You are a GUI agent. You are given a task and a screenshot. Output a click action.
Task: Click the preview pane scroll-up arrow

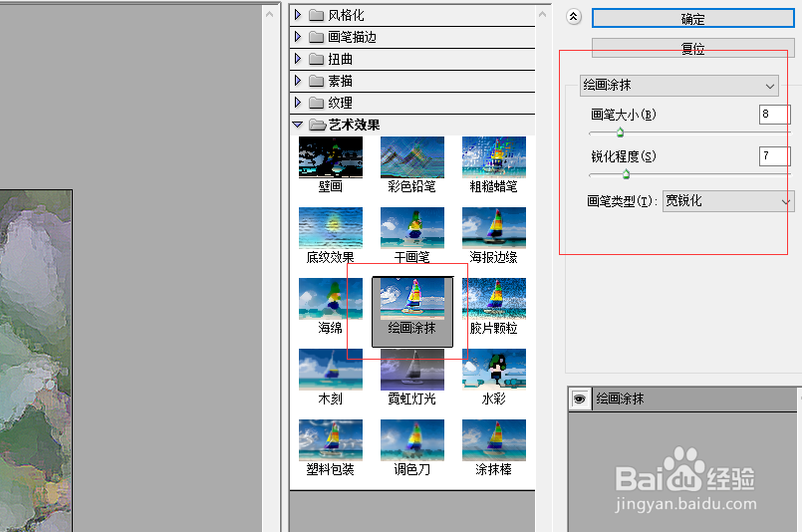coord(270,14)
